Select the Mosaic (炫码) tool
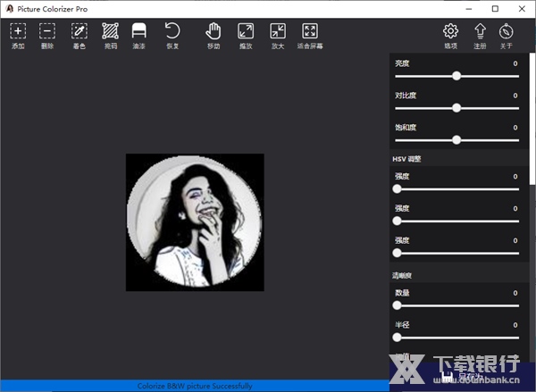536x392 pixels. pyautogui.click(x=110, y=32)
